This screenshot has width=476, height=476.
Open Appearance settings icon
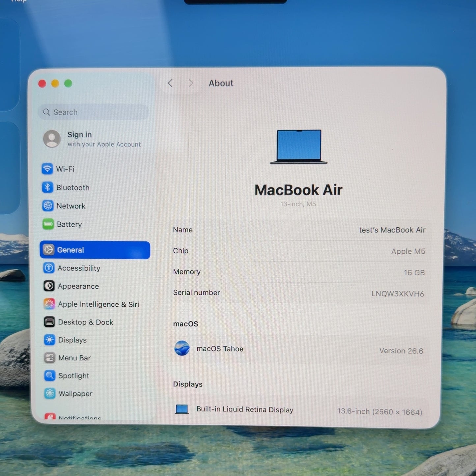(x=49, y=286)
